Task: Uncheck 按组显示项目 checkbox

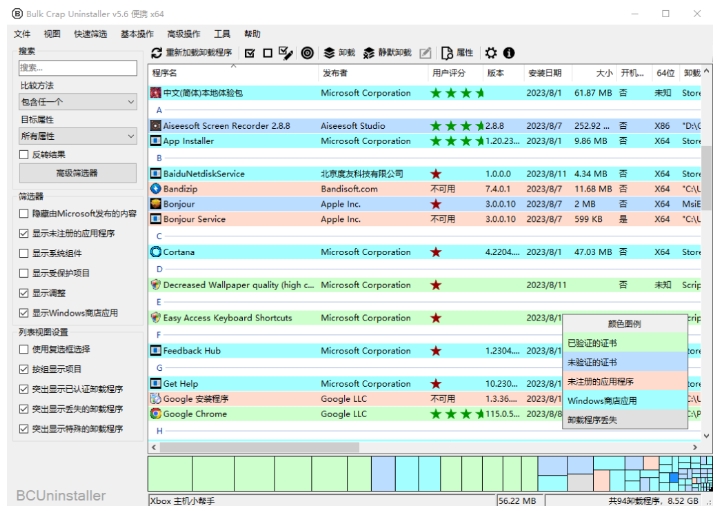Action: [x=24, y=369]
